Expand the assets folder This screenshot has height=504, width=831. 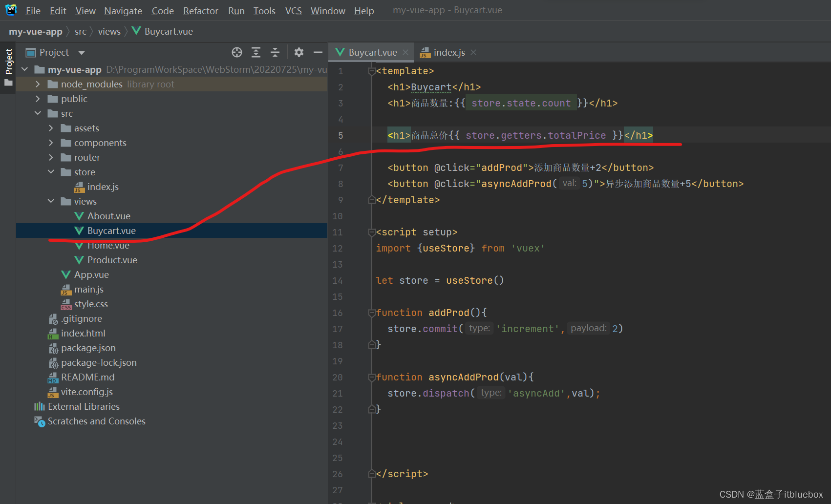(x=51, y=128)
